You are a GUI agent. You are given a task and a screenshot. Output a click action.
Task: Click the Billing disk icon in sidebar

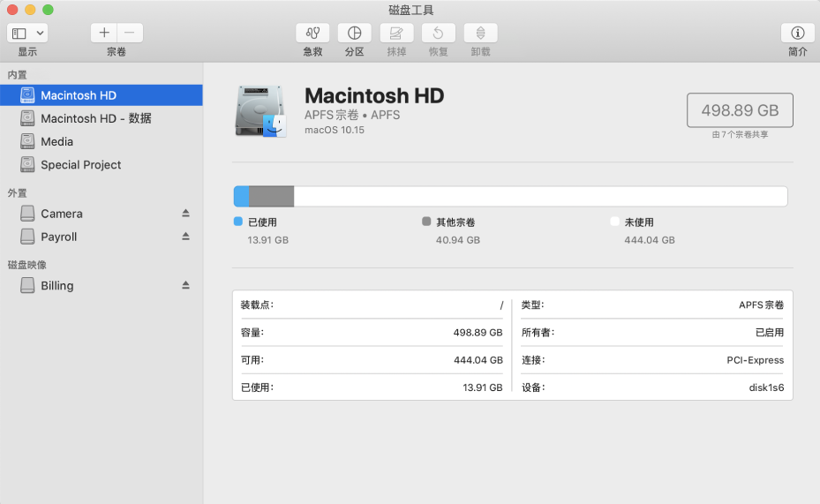(x=27, y=285)
